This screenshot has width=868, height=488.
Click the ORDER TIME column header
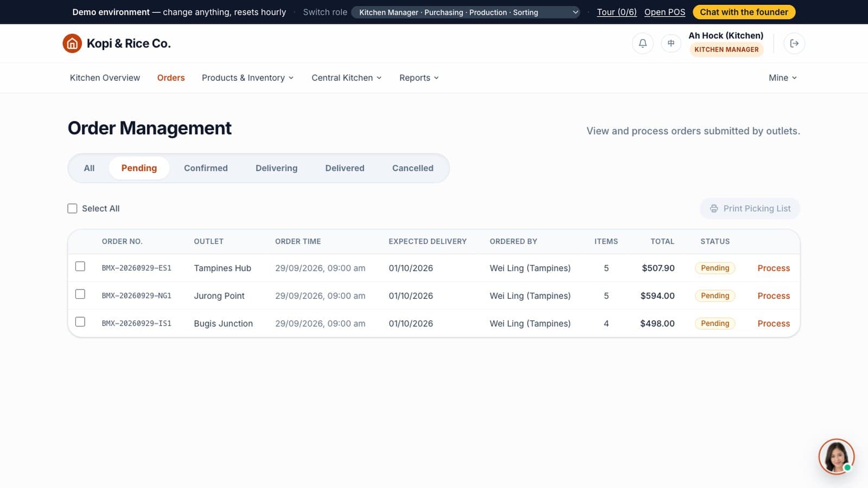click(x=298, y=242)
